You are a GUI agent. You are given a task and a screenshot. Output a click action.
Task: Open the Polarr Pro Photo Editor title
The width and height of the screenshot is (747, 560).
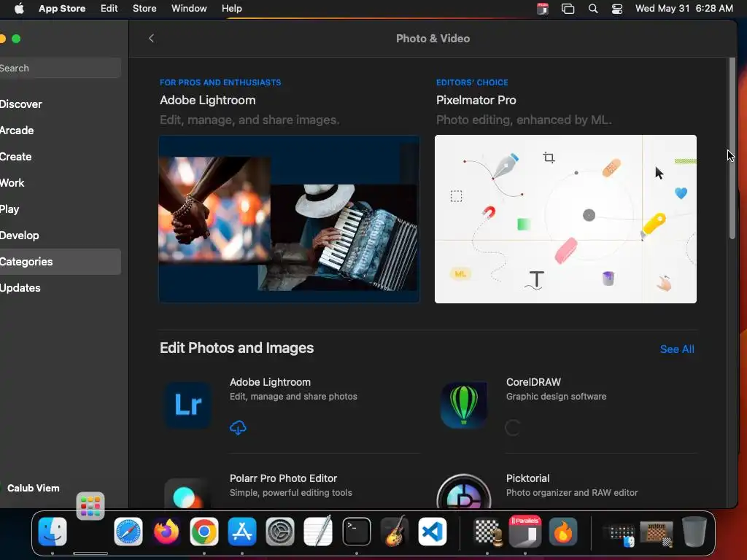[283, 478]
